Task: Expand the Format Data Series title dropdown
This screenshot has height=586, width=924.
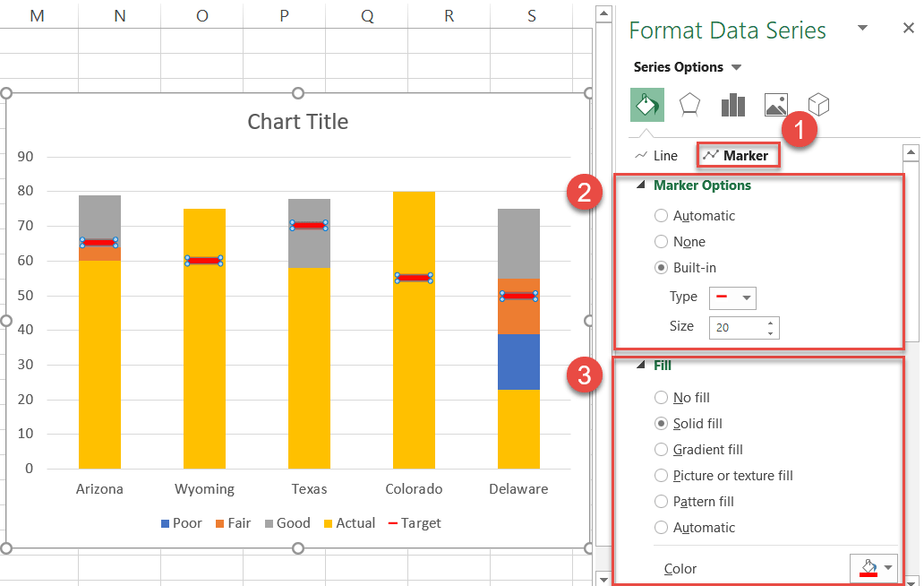Action: point(862,30)
